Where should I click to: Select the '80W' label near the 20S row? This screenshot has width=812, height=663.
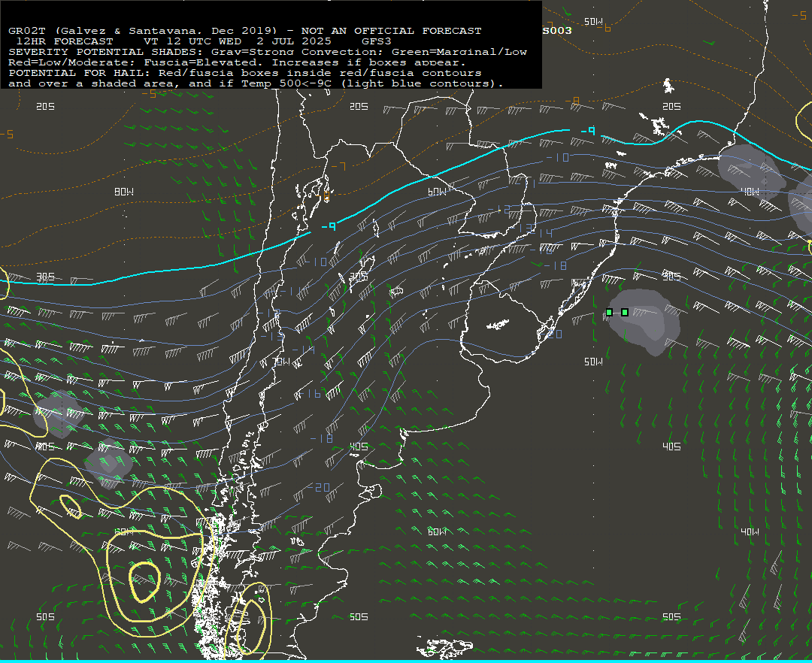point(124,192)
